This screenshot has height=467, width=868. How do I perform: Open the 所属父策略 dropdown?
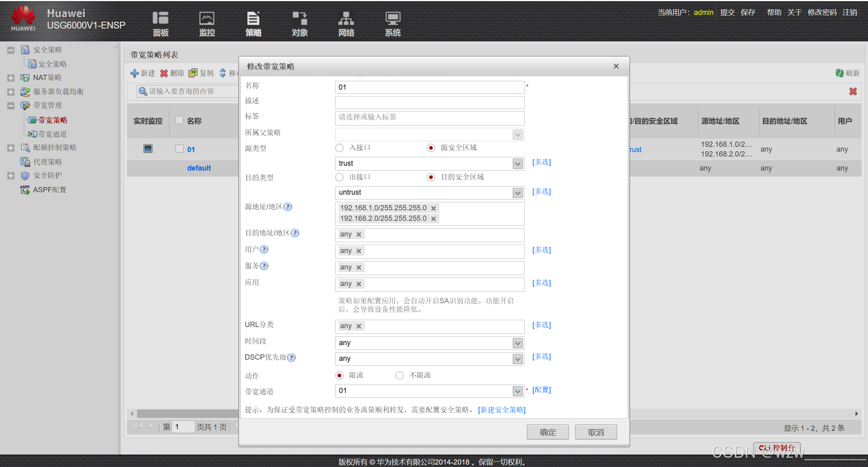(518, 135)
